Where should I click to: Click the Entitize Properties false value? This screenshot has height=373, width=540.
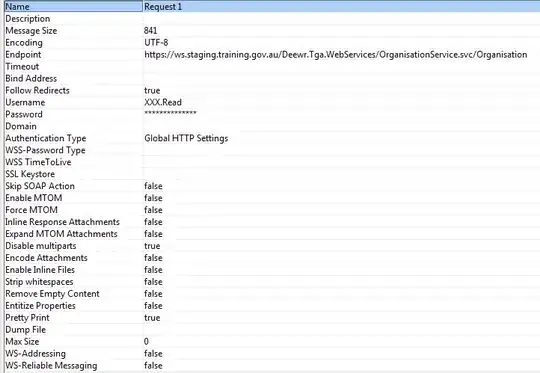[x=153, y=306]
